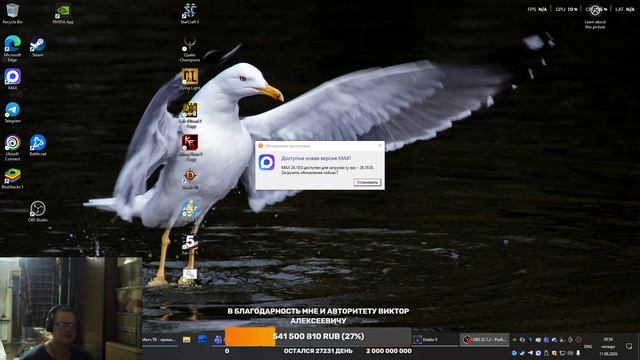Click the ENG language indicator
Viewport: 640px width, 360px height.
(588, 347)
